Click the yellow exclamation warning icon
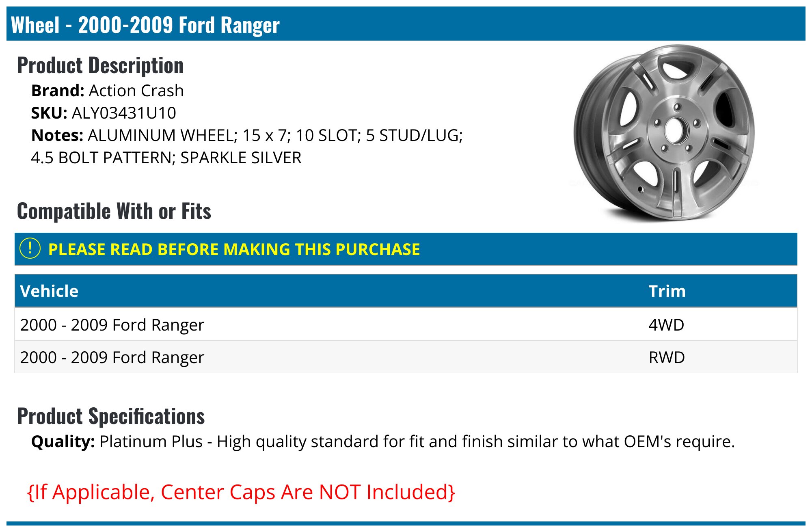This screenshot has height=532, width=812. click(30, 249)
